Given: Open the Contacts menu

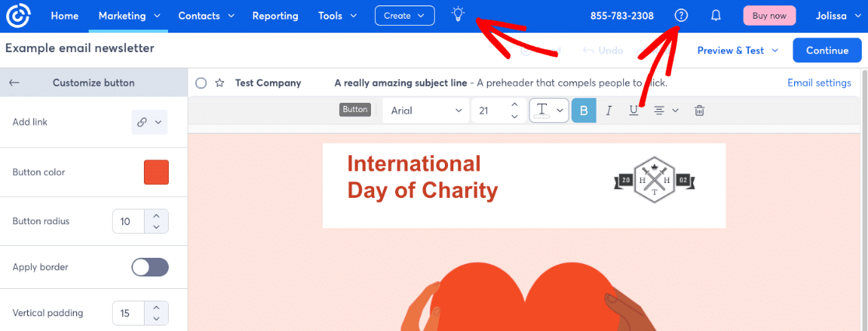Looking at the screenshot, I should point(206,16).
